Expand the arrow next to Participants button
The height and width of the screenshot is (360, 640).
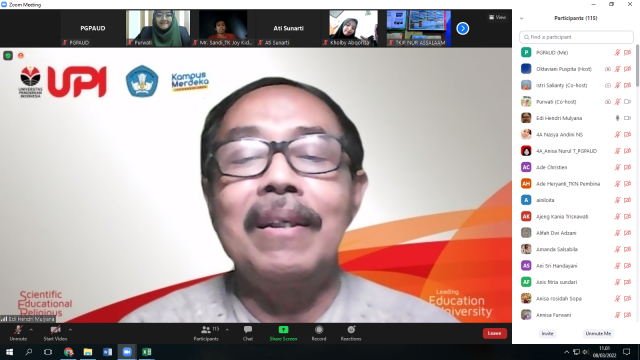pyautogui.click(x=227, y=330)
